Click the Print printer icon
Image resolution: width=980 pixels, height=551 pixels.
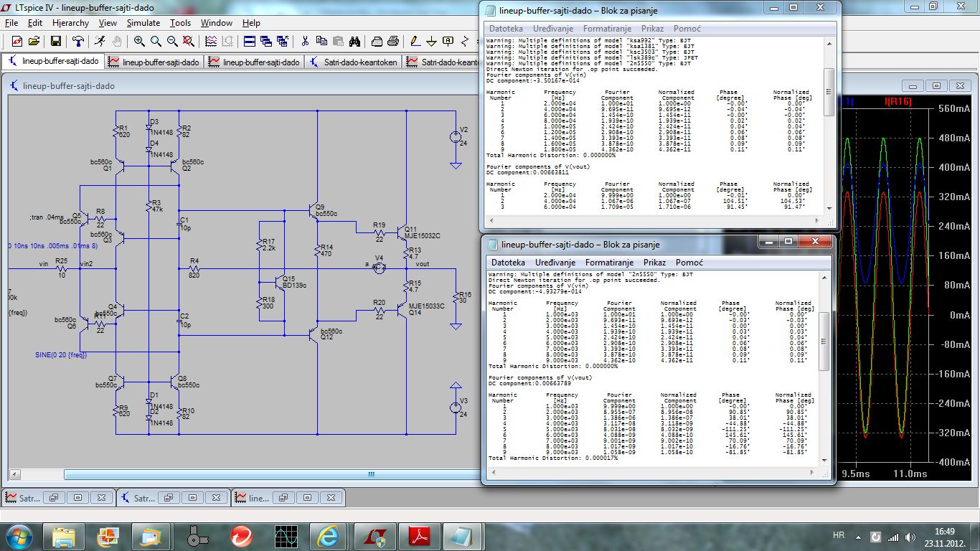[394, 41]
